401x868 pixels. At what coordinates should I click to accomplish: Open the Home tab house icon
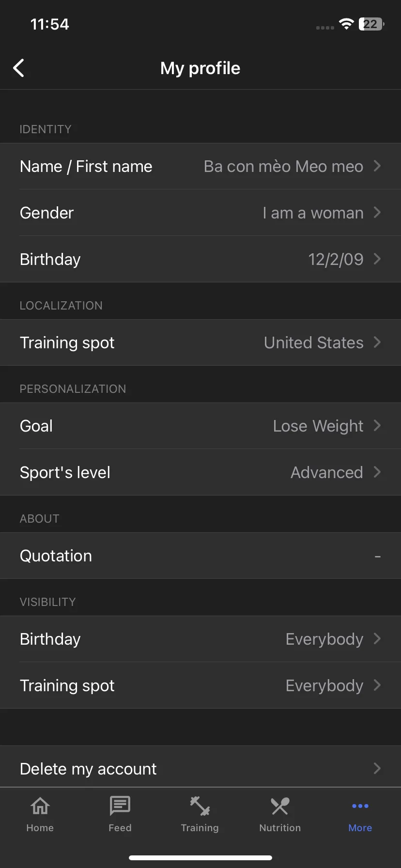(x=40, y=806)
